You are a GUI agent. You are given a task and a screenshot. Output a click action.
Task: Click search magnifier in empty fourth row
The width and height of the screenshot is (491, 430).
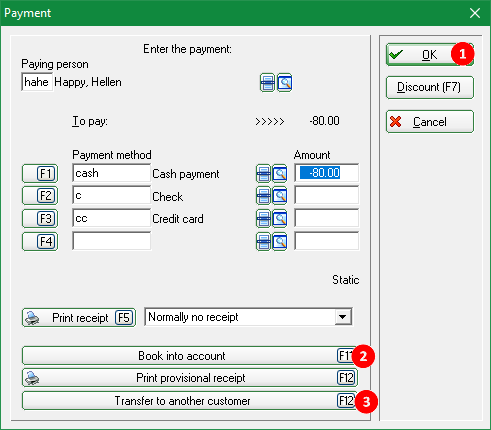coord(280,242)
